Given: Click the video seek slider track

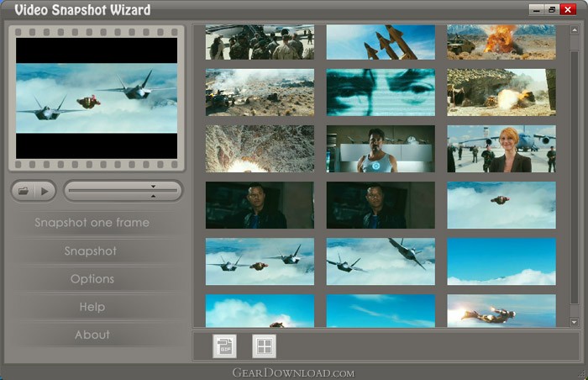Looking at the screenshot, I should coord(123,191).
